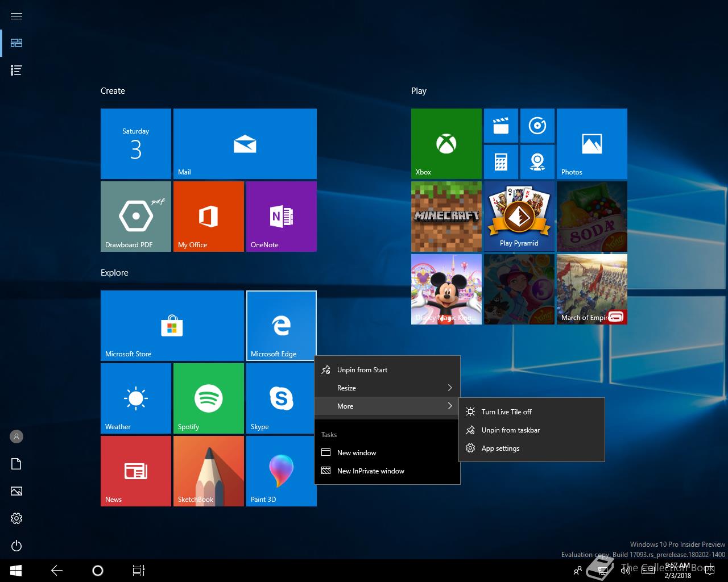
Task: Open the Spotify tile
Action: [208, 398]
